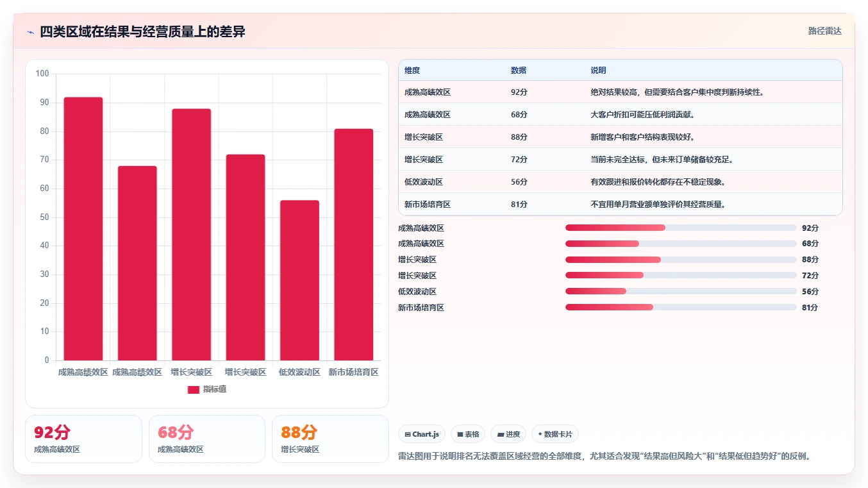Click the progress bar showing 88分
868x488 pixels.
coord(681,260)
